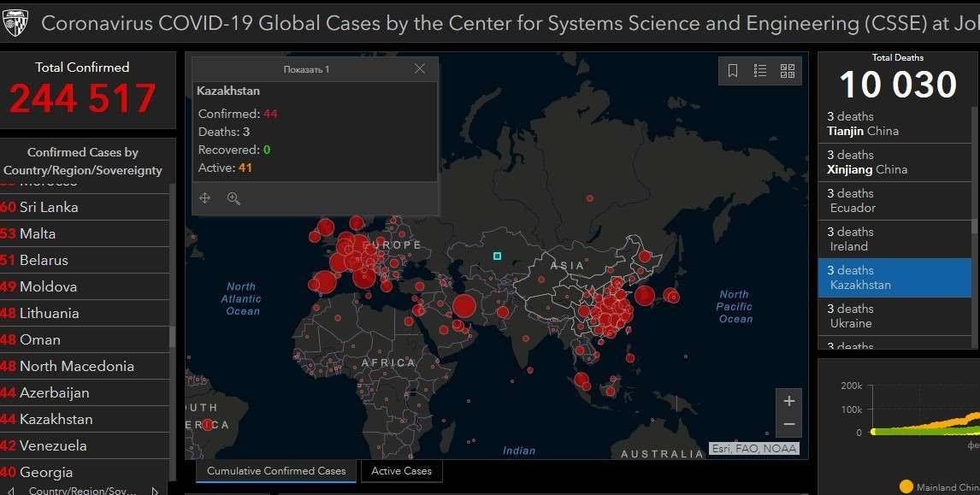Switch to the Active Cases tab
Screen dimensions: 980x495
pos(401,471)
